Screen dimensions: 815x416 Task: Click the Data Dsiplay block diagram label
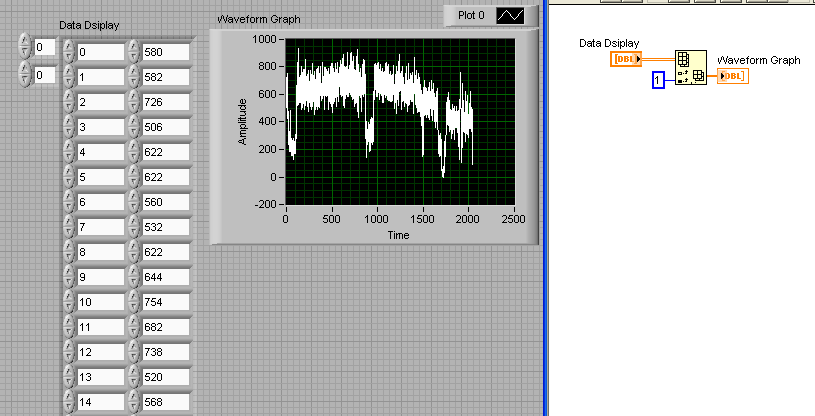(609, 43)
